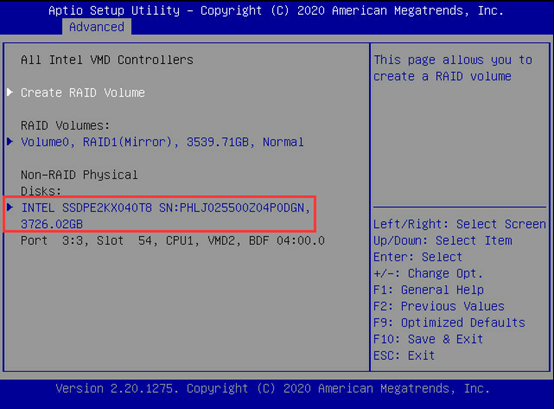Click the arrow beside Create RAID Volume
This screenshot has height=409, width=554.
tap(10, 93)
